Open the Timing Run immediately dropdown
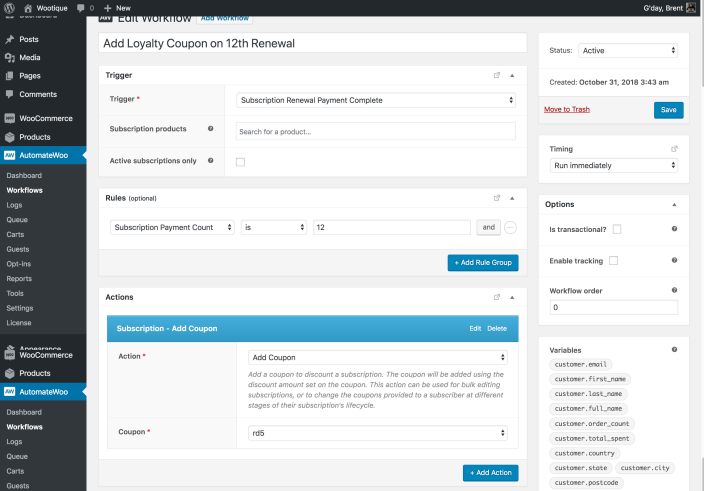 pos(613,165)
